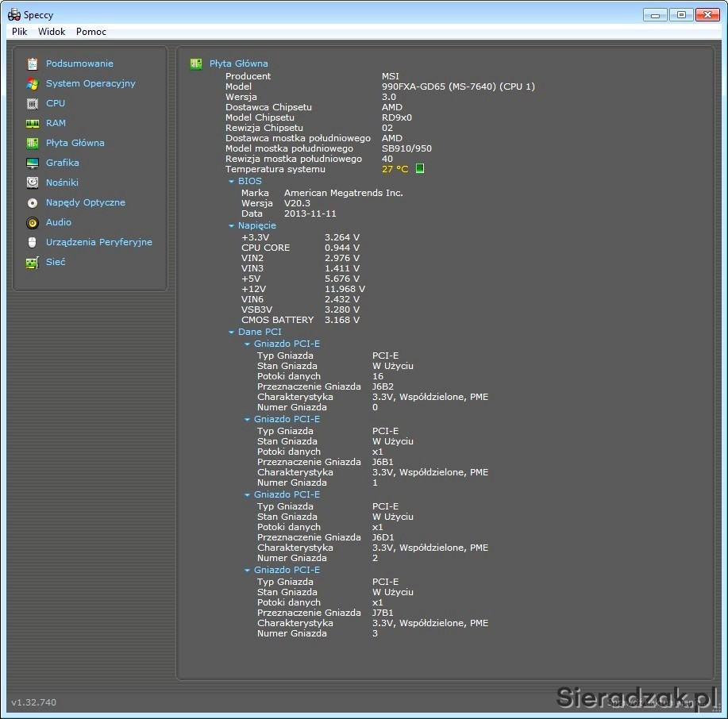Image resolution: width=728 pixels, height=719 pixels.
Task: Select the Napędy Optyczne disc icon
Action: click(32, 203)
